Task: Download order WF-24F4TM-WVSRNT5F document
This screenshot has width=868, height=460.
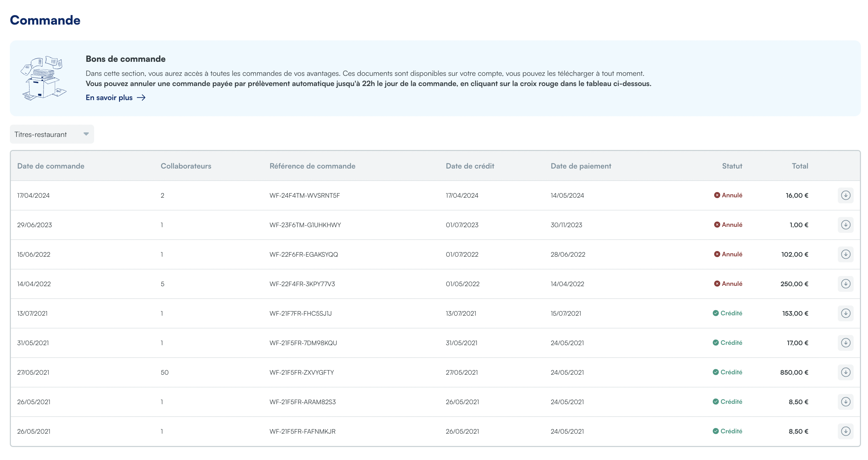Action: tap(846, 195)
